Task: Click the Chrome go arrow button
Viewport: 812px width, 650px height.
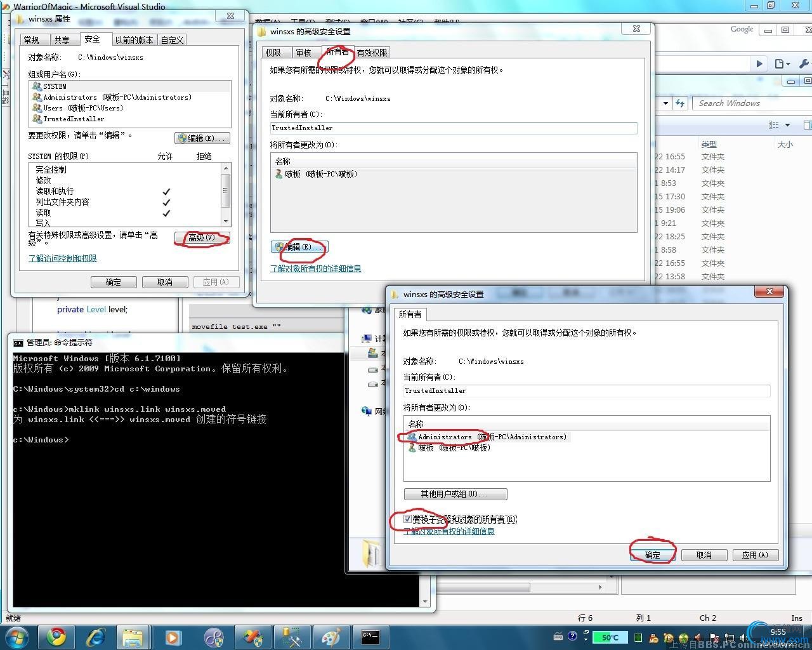Action: click(x=759, y=63)
